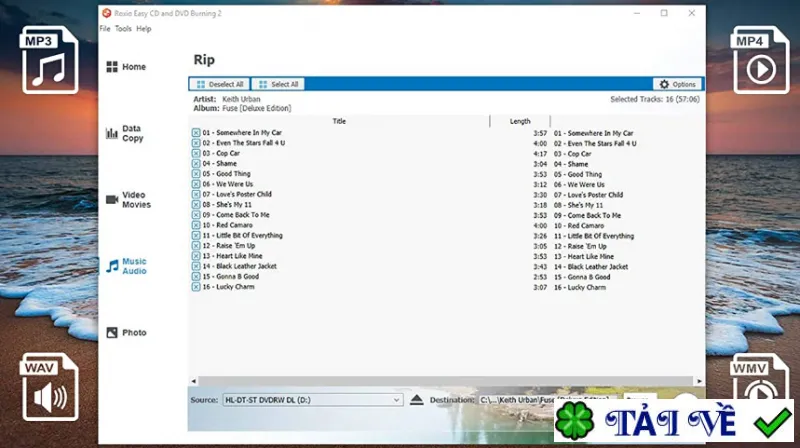800x448 pixels.
Task: Uncheck track 01 Somewhere In My Car
Action: tap(196, 133)
